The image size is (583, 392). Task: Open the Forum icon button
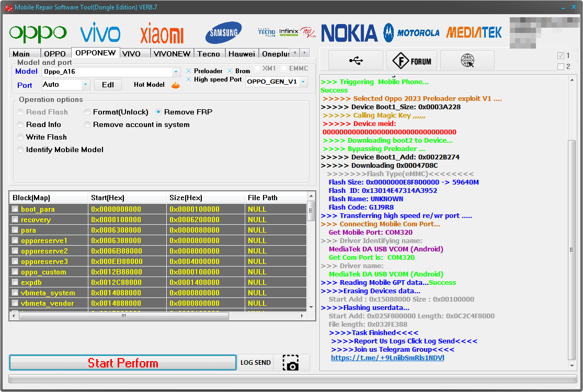411,60
